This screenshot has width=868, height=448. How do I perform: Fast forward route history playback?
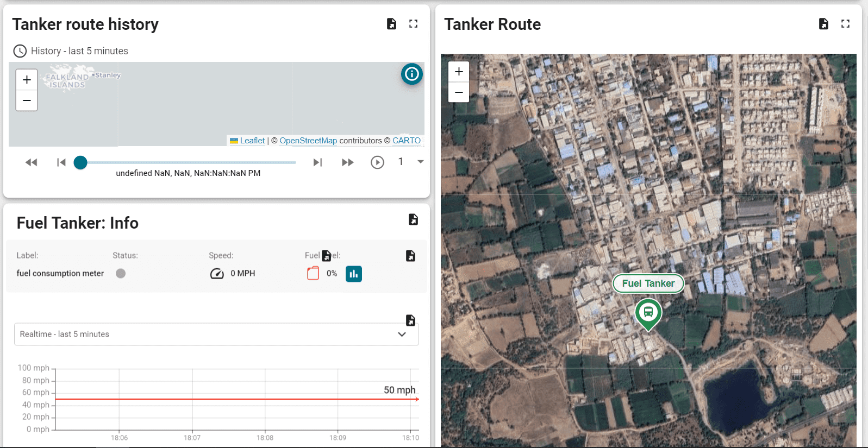point(348,162)
